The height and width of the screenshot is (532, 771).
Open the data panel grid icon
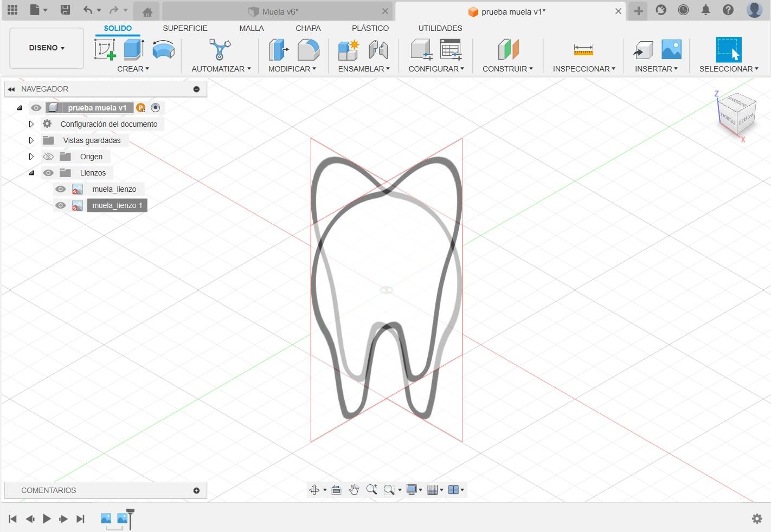pos(12,10)
